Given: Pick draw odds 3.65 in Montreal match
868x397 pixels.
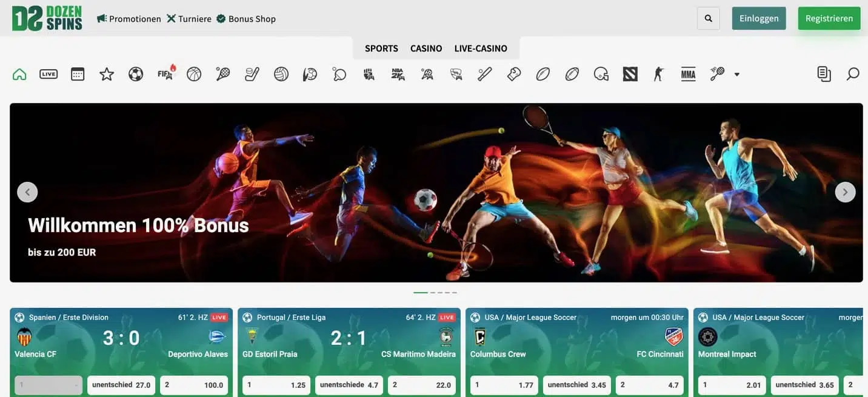Looking at the screenshot, I should coord(805,385).
